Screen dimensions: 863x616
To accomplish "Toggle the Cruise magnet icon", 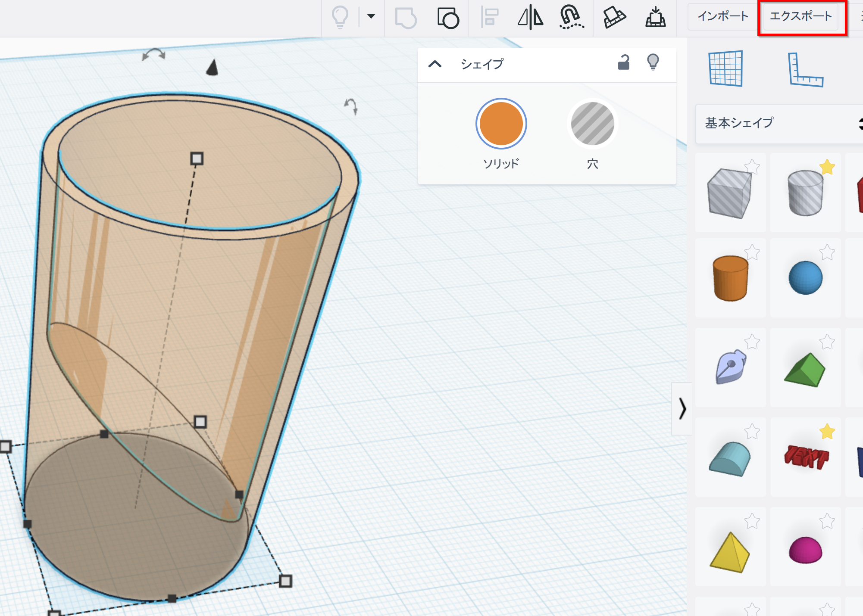I will coord(571,17).
